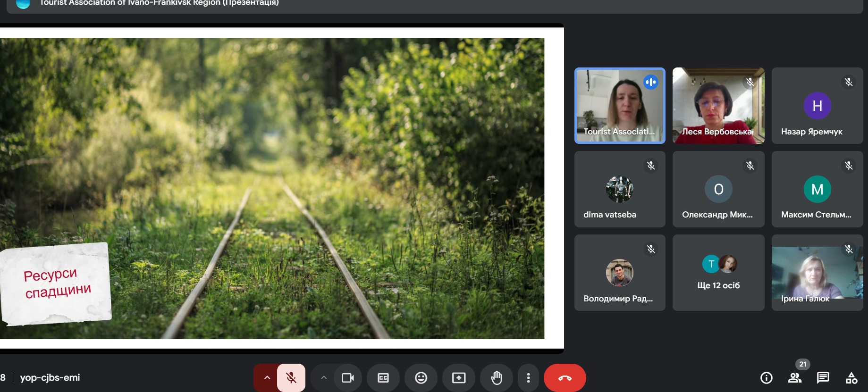The width and height of the screenshot is (868, 392).
Task: Select Леся Вербовська video tile
Action: pos(718,106)
